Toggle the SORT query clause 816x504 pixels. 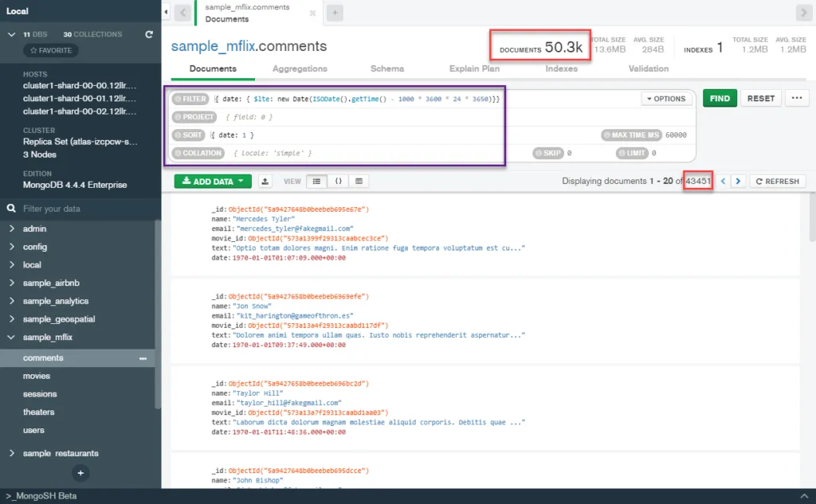click(x=188, y=135)
